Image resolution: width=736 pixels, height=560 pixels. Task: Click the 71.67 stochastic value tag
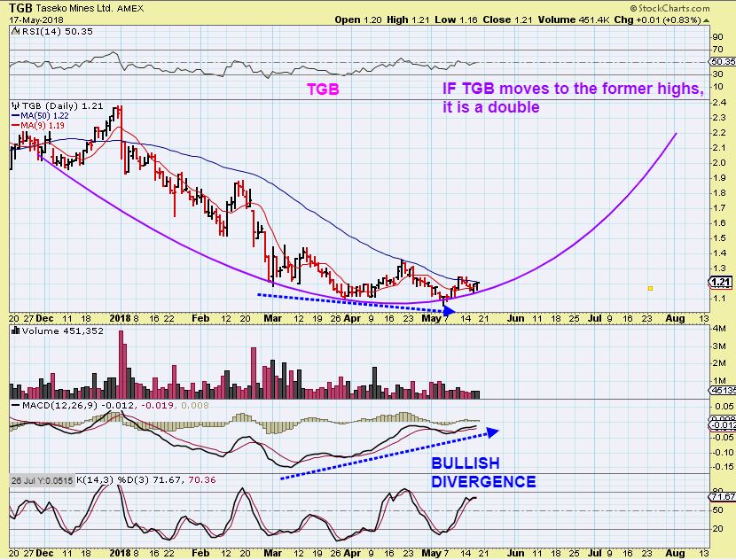tap(723, 497)
